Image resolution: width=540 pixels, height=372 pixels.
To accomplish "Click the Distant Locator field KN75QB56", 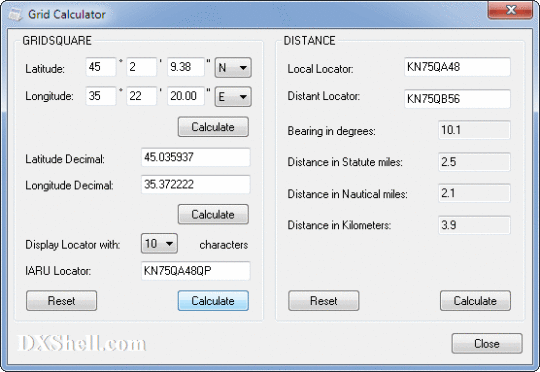I will point(457,99).
